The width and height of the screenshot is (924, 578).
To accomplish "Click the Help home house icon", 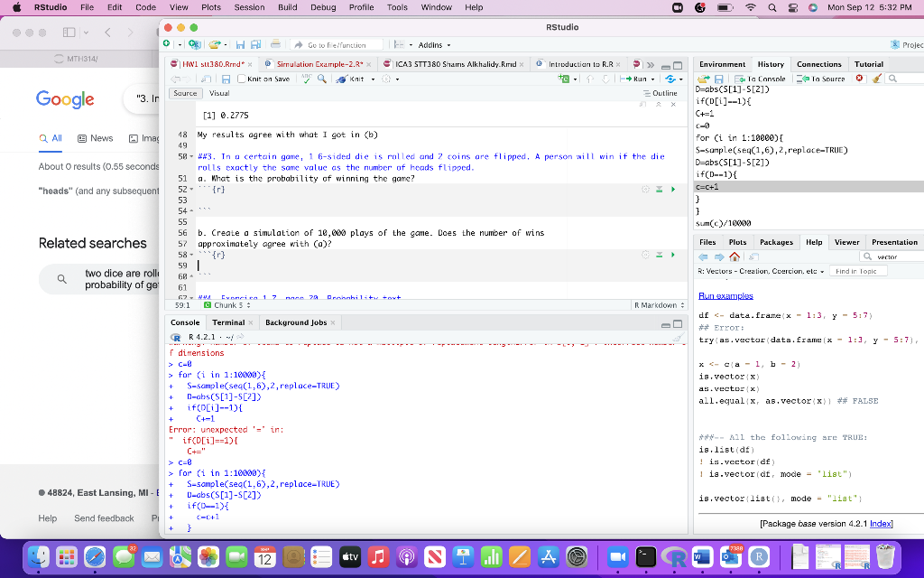I will click(735, 256).
